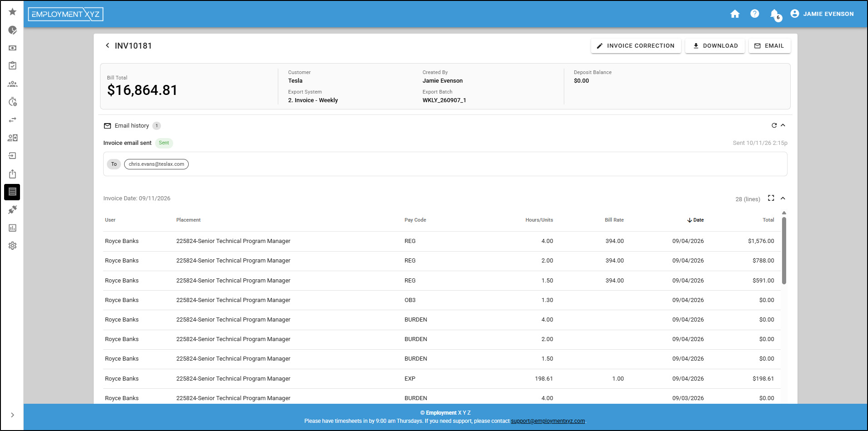Open the people group sidebar icon
The width and height of the screenshot is (868, 431).
[x=12, y=84]
